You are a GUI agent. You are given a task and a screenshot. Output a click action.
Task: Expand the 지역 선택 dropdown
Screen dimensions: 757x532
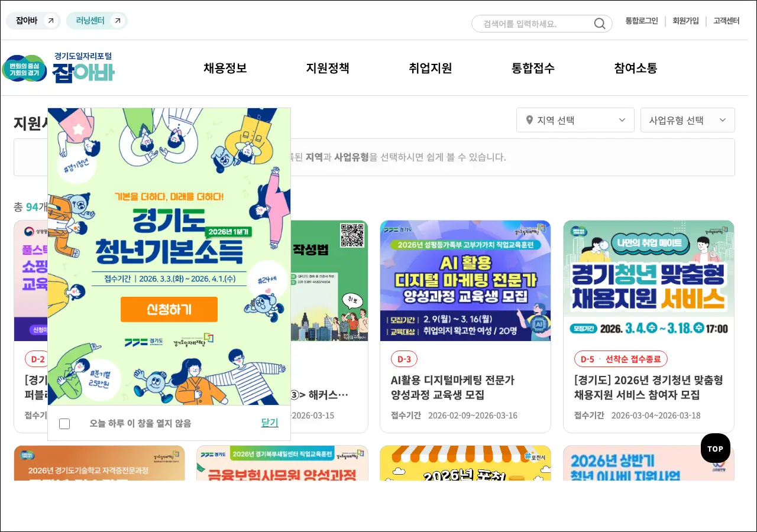(575, 120)
